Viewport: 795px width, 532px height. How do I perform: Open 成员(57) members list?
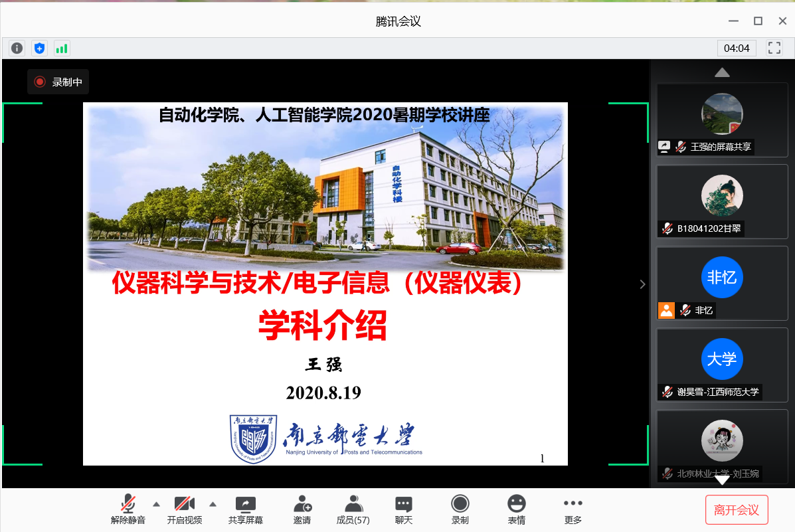(x=353, y=509)
